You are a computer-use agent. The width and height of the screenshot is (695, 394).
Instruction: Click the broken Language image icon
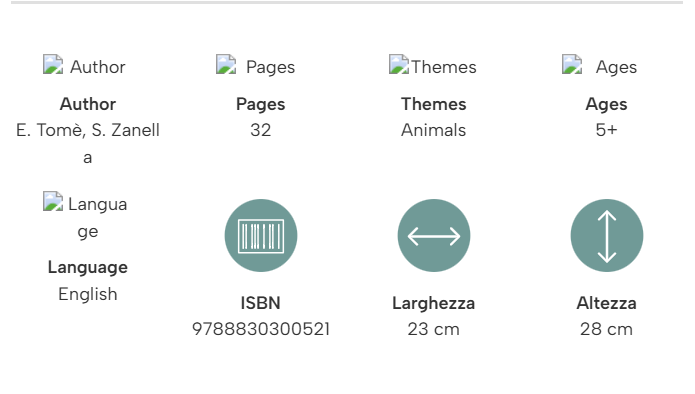point(53,201)
